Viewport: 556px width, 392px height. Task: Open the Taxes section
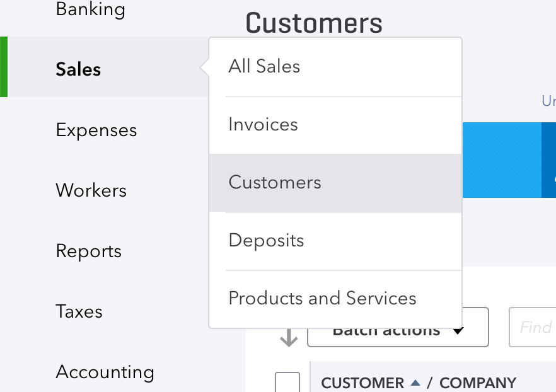[x=78, y=311]
